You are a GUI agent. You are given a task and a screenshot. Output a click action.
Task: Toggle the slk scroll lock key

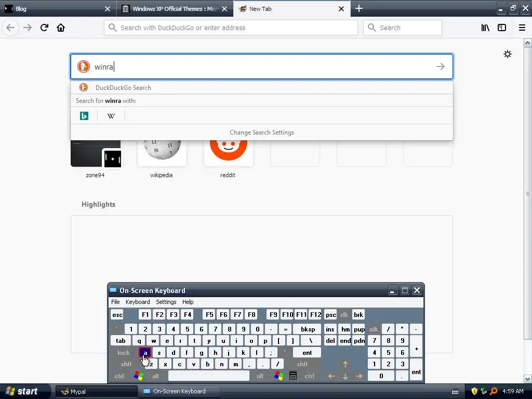click(344, 314)
